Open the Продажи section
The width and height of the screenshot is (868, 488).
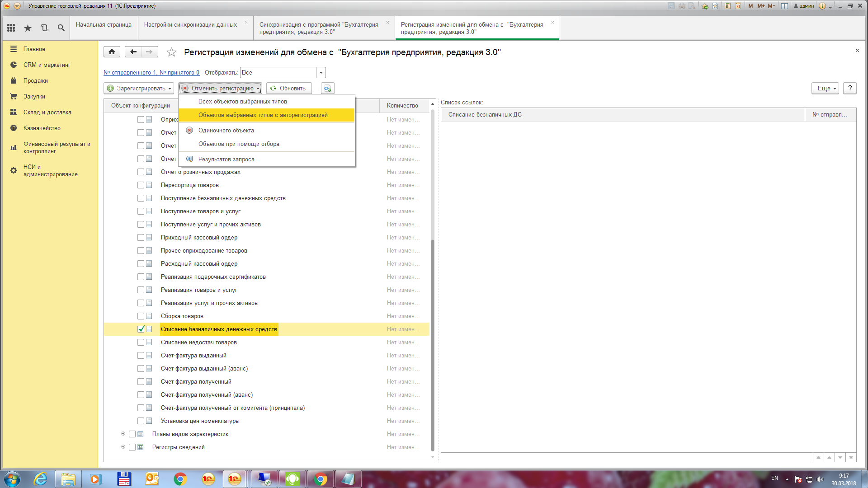[36, 80]
